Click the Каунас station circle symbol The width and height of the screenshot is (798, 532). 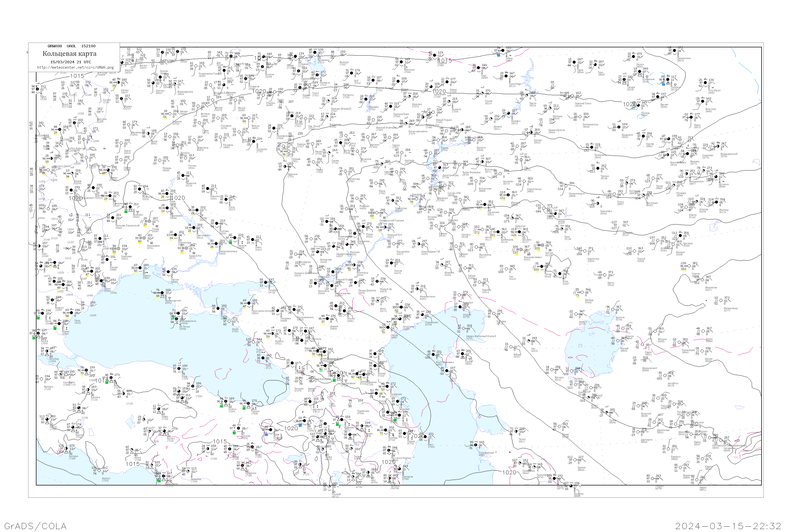pos(119,82)
